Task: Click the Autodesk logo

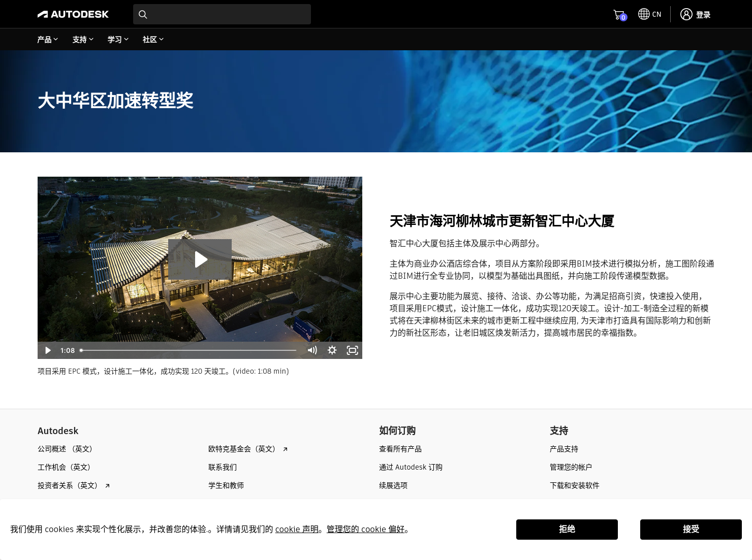Action: [x=73, y=14]
